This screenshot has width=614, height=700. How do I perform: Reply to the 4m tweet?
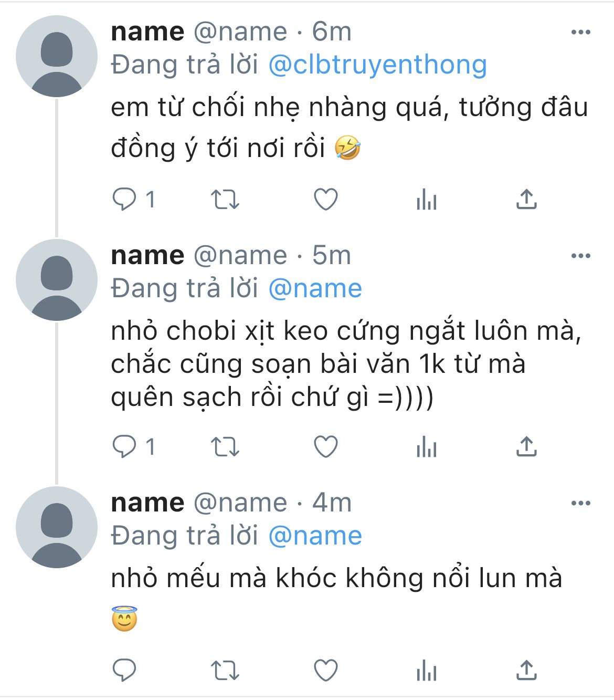pos(125,670)
